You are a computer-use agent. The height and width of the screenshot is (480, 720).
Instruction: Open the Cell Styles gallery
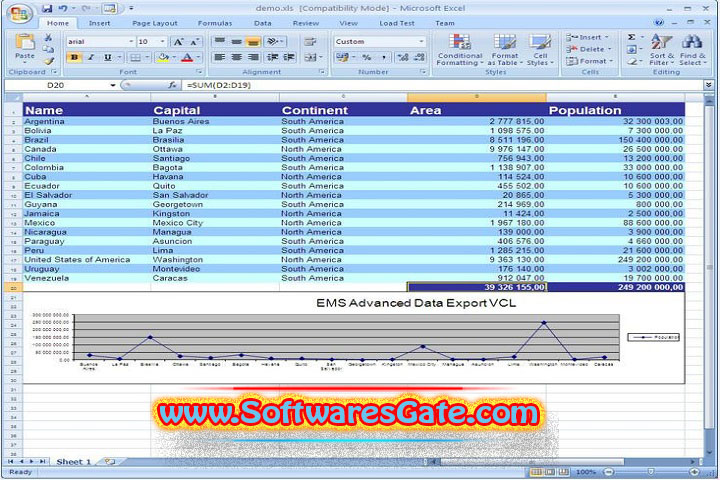(540, 50)
